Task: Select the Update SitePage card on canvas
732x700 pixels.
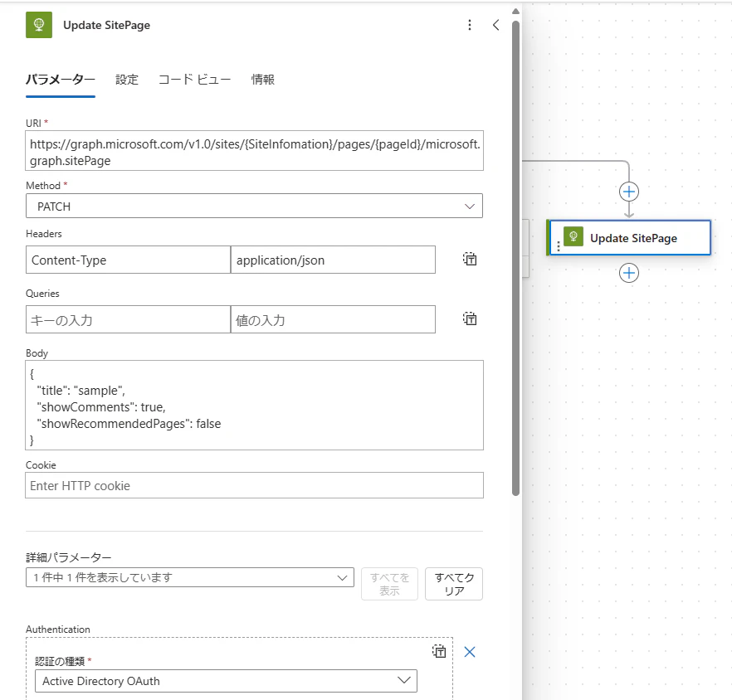Action: pyautogui.click(x=629, y=238)
